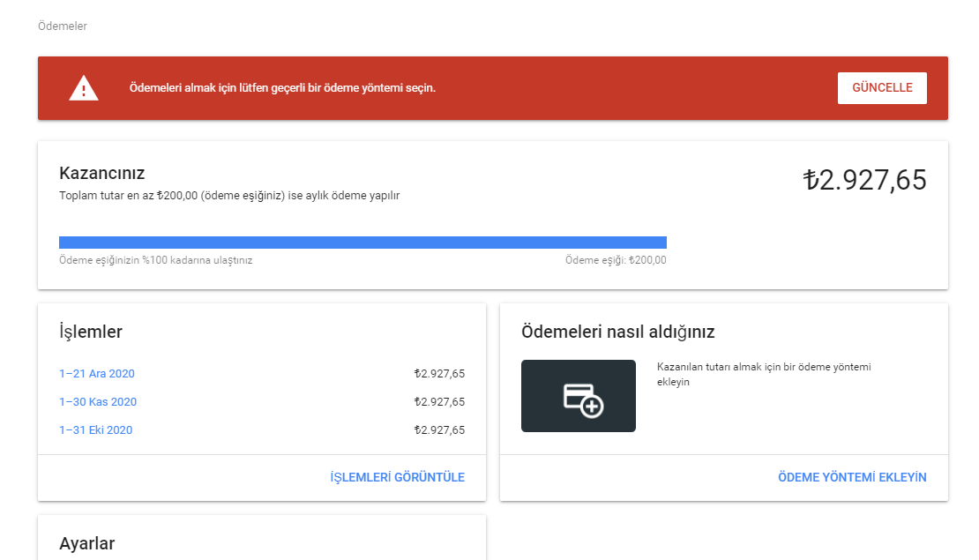The width and height of the screenshot is (979, 560).
Task: Click the red banner warning message text
Action: pyautogui.click(x=282, y=88)
